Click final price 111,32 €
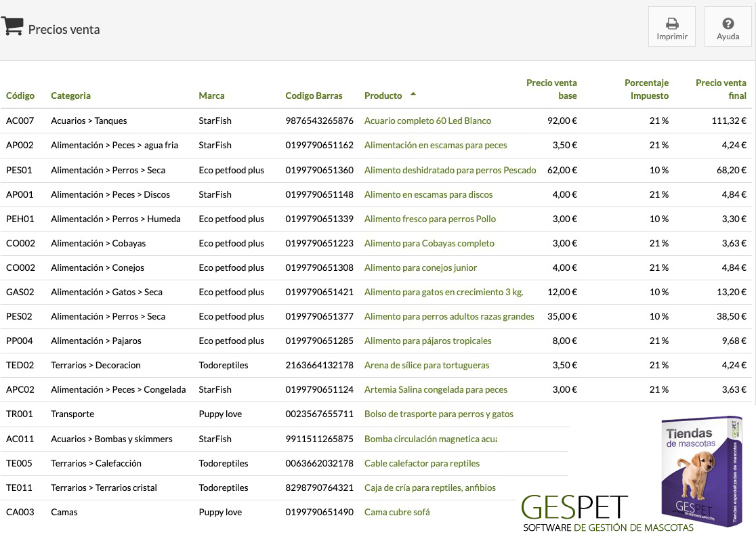Image resolution: width=756 pixels, height=541 pixels. [x=729, y=121]
